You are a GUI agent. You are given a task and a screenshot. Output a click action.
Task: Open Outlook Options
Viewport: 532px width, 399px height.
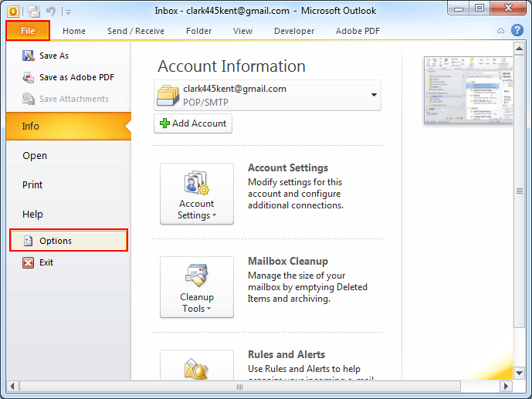point(69,240)
